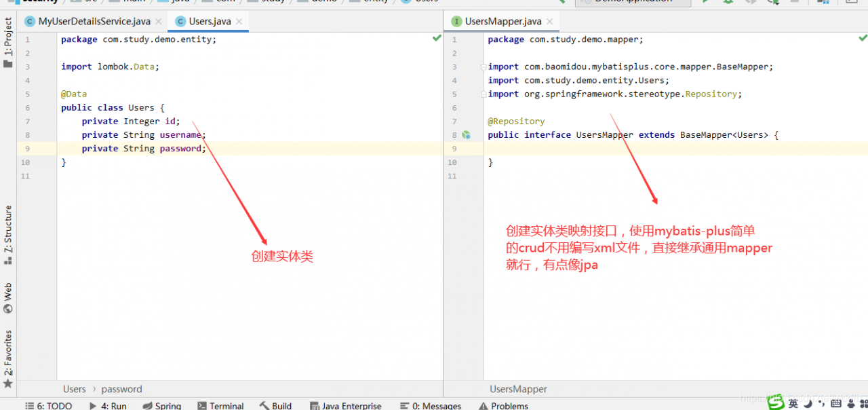Toggle the moon half-width icon in IME bar
Screen dimensions: 868x410
click(808, 404)
